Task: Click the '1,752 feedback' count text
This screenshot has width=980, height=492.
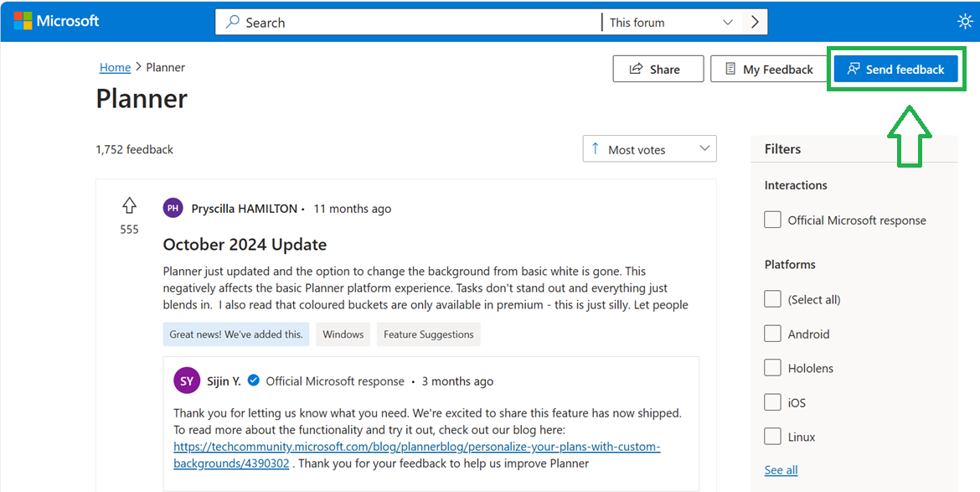Action: [x=134, y=149]
